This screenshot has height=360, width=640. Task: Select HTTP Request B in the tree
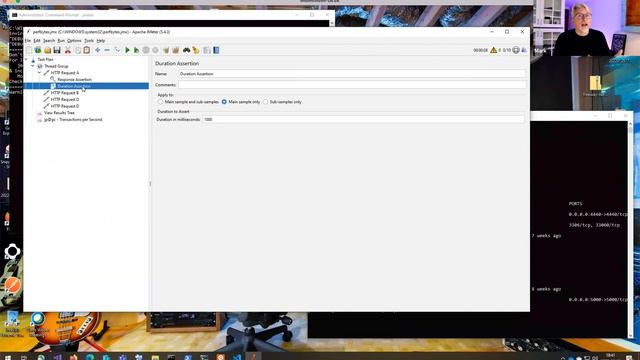(x=64, y=93)
